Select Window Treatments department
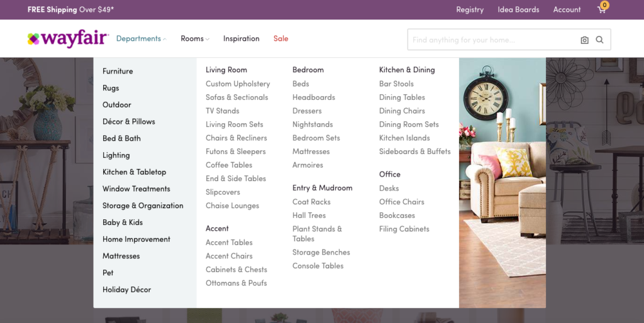644x323 pixels. click(x=136, y=189)
